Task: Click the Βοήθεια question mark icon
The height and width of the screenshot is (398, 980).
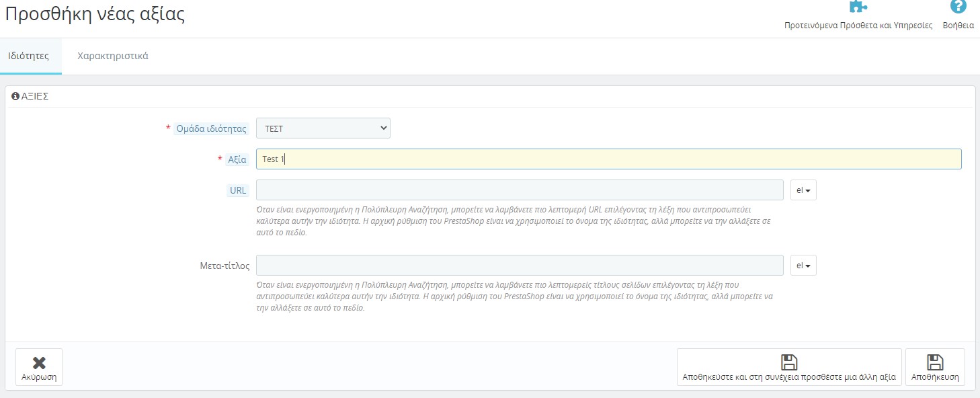Action: 958,7
